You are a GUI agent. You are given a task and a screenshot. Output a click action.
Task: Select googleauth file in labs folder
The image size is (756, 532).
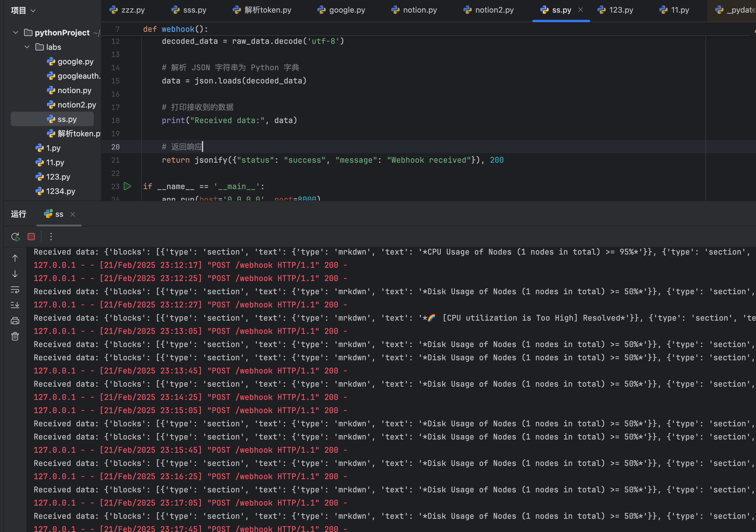coord(74,76)
